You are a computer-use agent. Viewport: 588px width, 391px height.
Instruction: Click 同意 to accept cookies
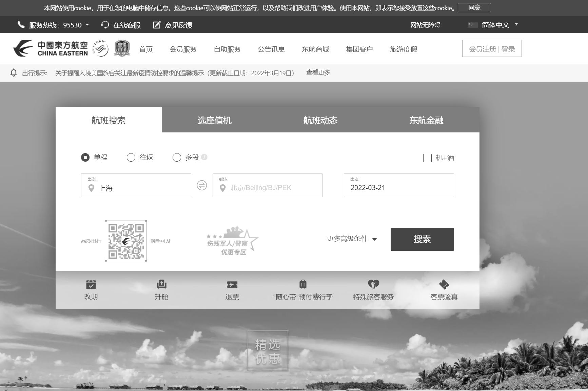(x=474, y=7)
